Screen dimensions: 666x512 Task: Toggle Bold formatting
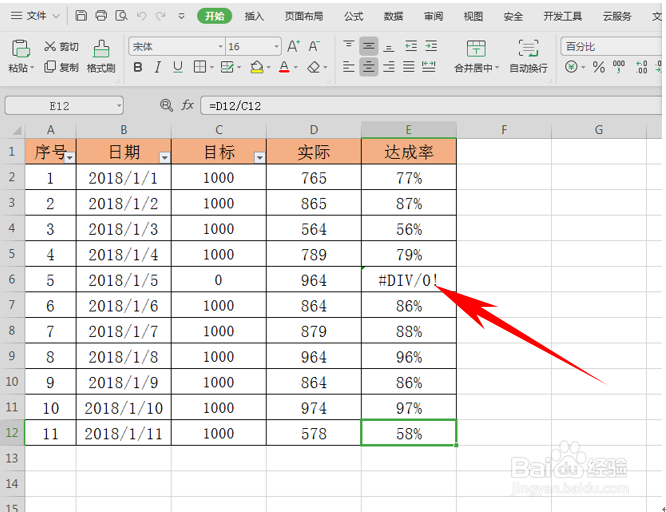[x=138, y=67]
